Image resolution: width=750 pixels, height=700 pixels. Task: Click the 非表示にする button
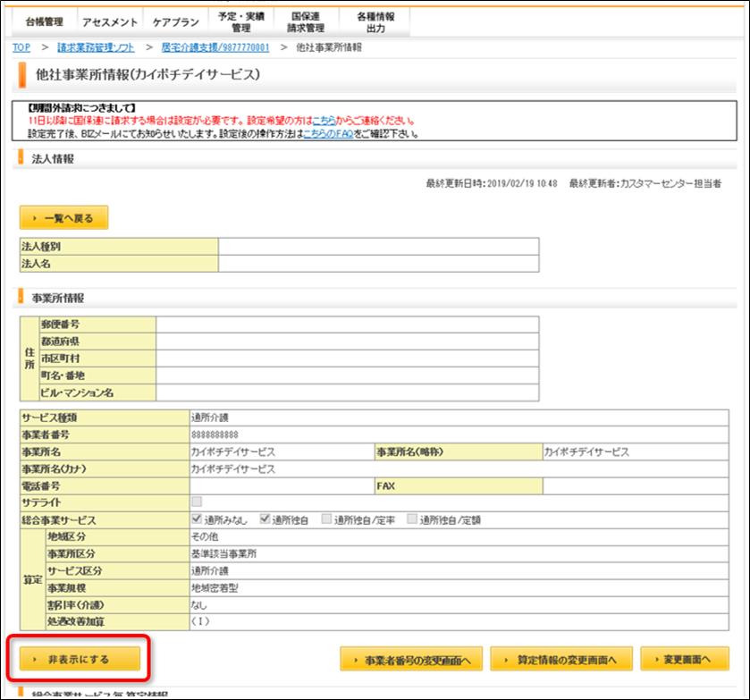80,660
